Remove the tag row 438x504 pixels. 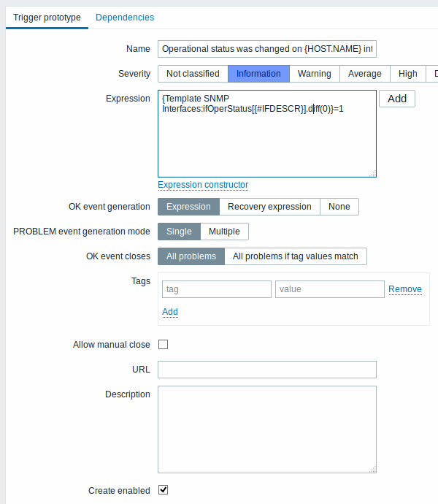coord(405,289)
